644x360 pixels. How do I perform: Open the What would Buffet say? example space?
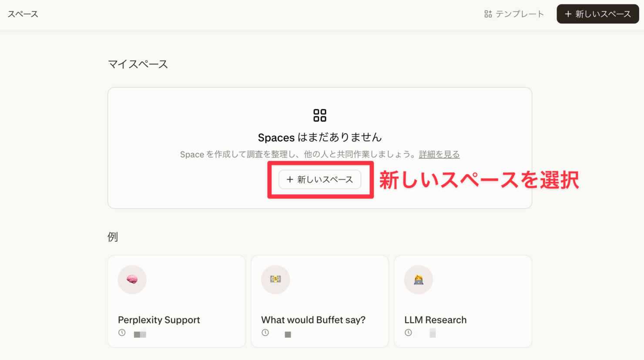[x=320, y=301]
